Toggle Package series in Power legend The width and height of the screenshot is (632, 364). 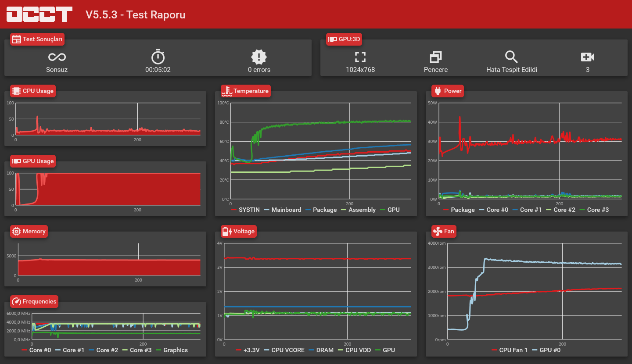459,210
